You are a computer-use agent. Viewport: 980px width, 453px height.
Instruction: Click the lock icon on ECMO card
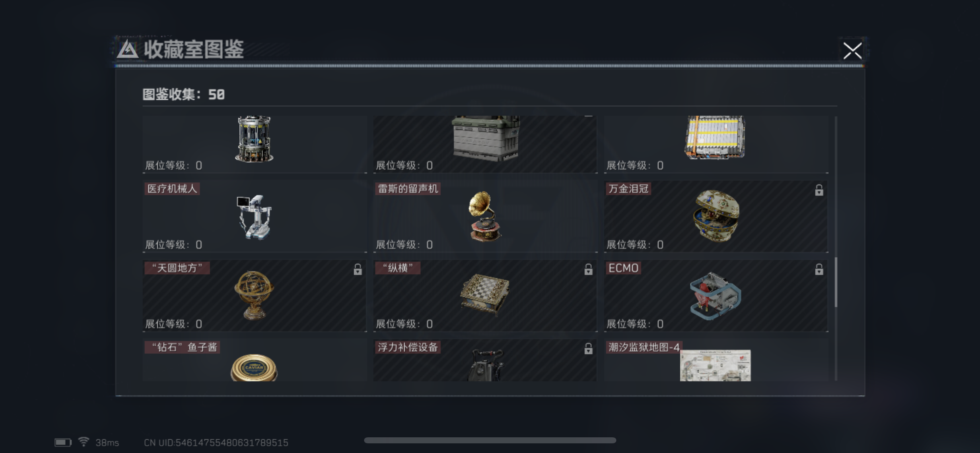[819, 269]
